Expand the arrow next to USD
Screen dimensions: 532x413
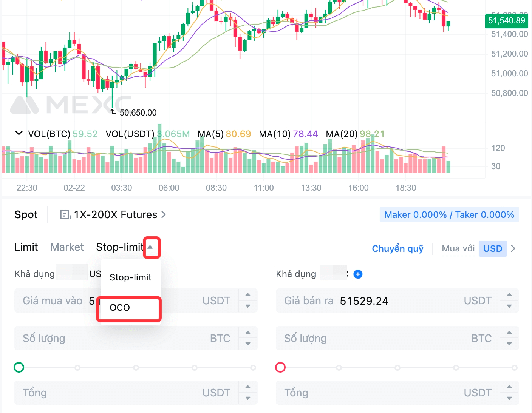coord(513,249)
